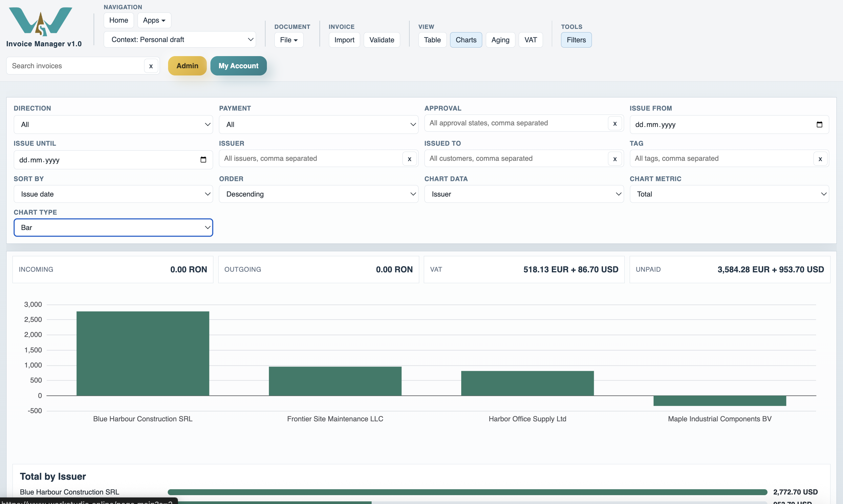Toggle the Filters tool
843x504 pixels.
(x=576, y=40)
